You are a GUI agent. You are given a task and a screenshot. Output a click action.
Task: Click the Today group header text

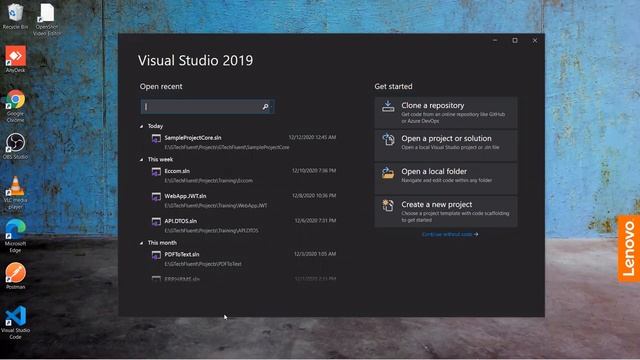pos(156,126)
